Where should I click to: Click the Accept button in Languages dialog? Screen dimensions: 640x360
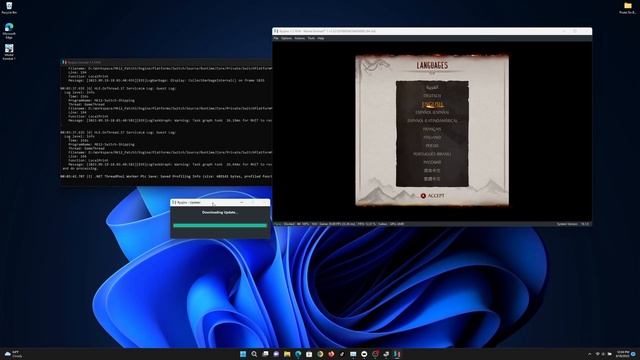pos(432,196)
